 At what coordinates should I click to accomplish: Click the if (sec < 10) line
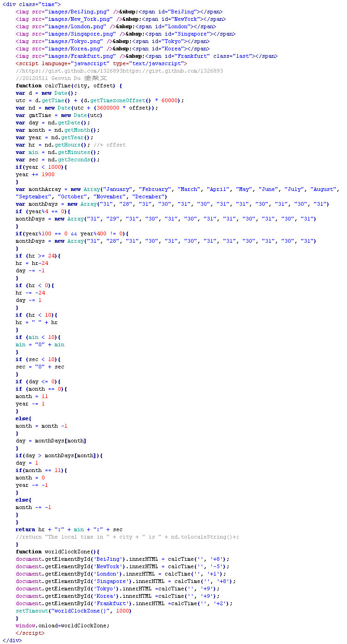[x=38, y=359]
